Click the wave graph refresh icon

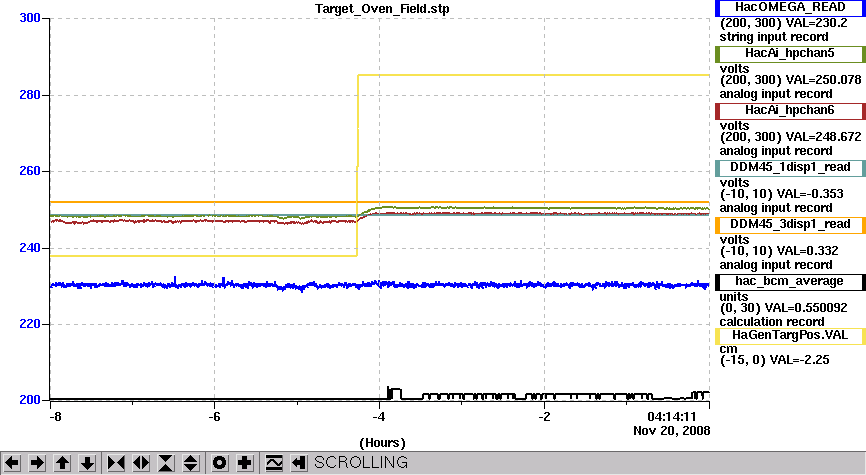274,462
